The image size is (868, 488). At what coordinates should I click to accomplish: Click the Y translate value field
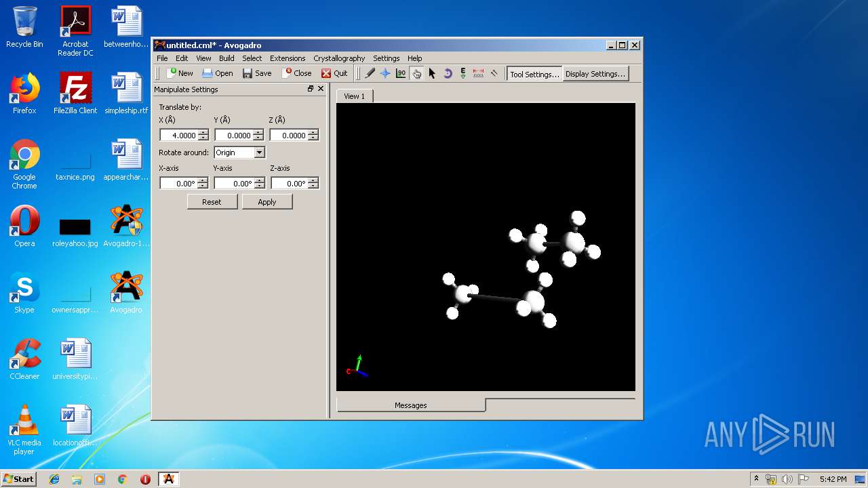[234, 136]
